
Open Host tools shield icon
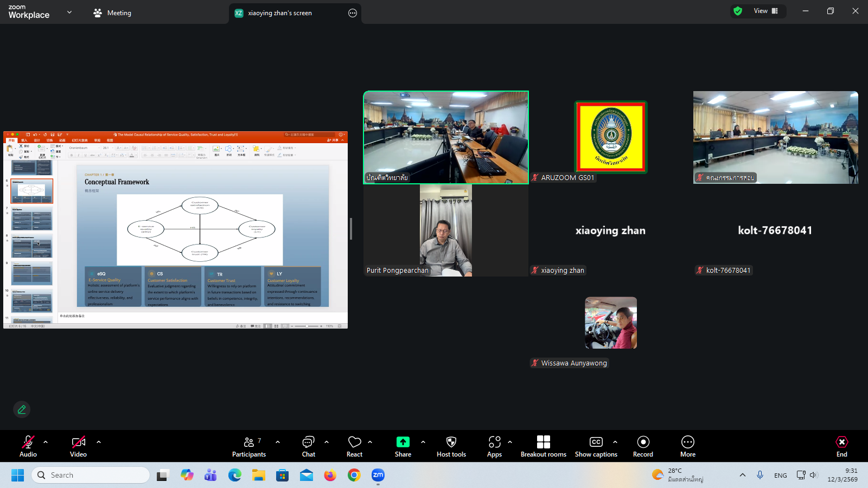[x=451, y=446]
